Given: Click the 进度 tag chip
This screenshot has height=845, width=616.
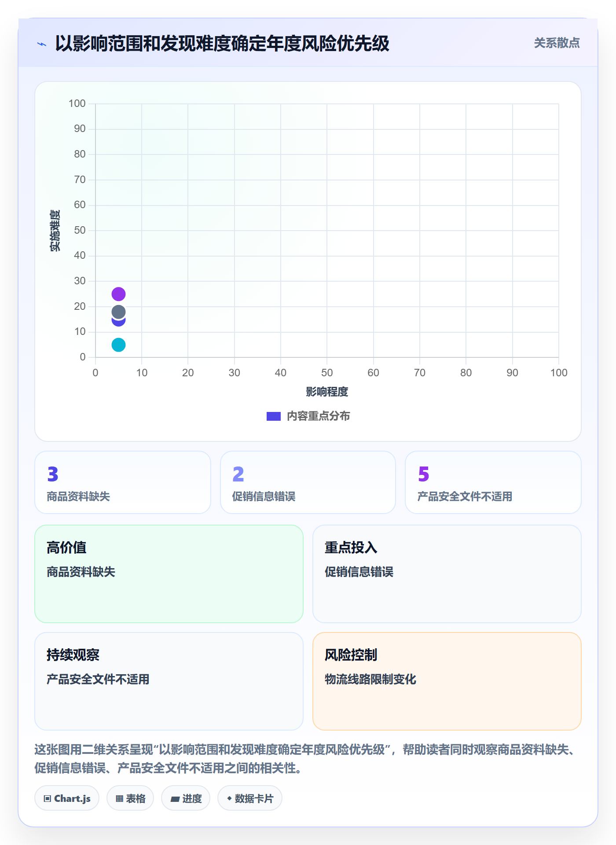Looking at the screenshot, I should point(186,798).
